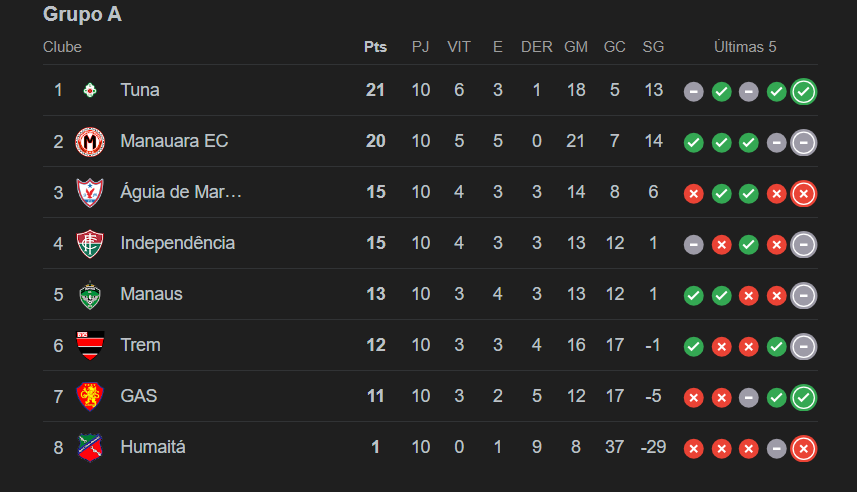Click the Pts column header

click(375, 47)
